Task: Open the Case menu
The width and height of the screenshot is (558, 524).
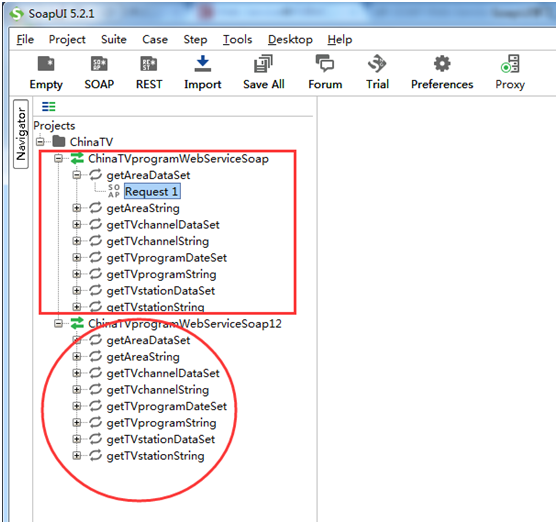Action: 155,39
